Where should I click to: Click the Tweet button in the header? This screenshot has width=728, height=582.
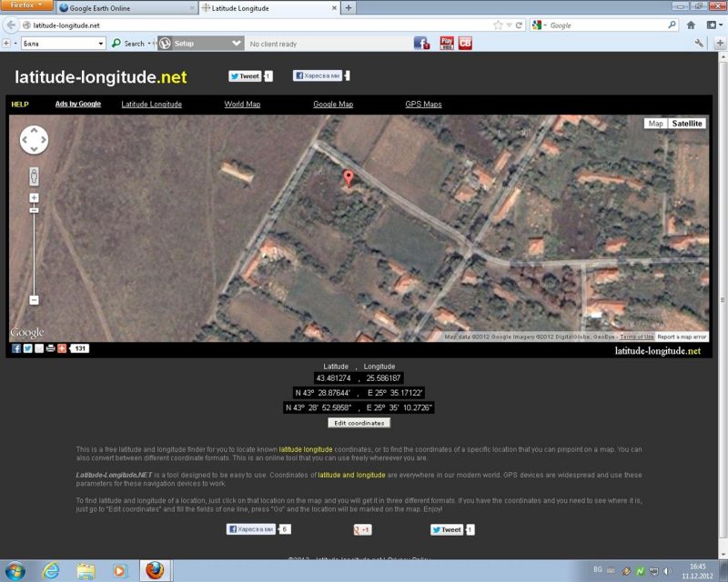245,76
